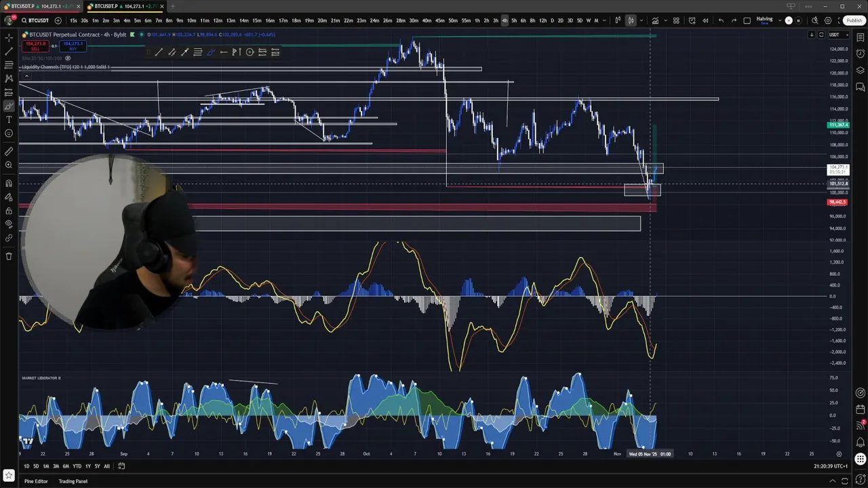The image size is (868, 488).
Task: Start bar replay mode
Action: click(x=705, y=20)
